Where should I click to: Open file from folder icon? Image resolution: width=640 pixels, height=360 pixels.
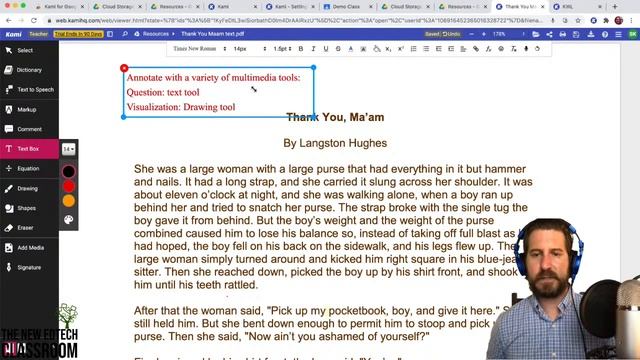click(536, 34)
